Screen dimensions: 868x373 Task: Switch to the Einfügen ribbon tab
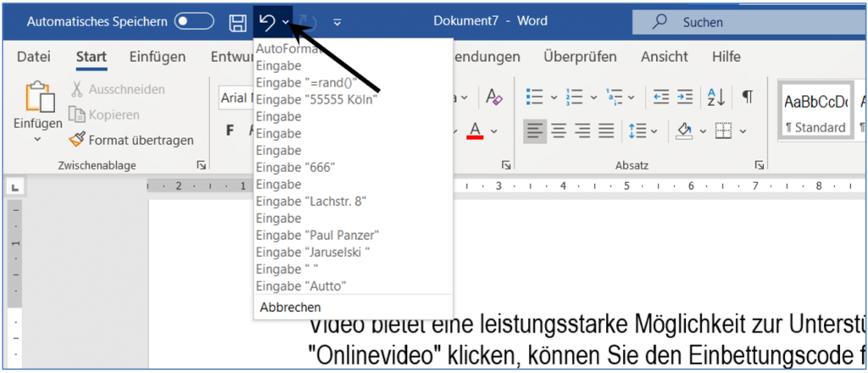coord(157,57)
